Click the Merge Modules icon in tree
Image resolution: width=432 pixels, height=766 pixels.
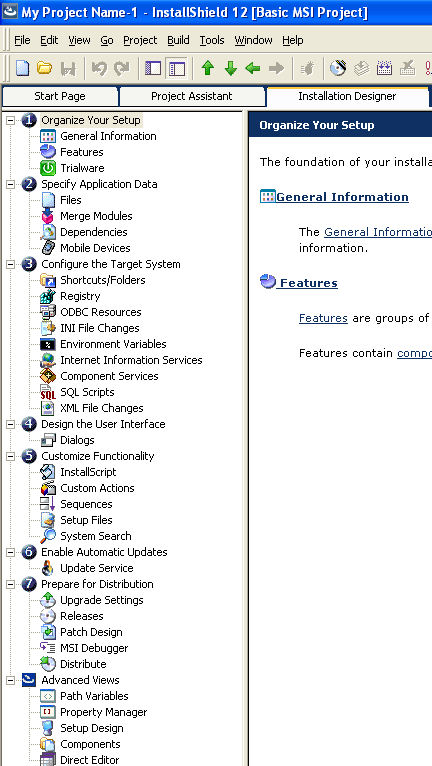(48, 216)
